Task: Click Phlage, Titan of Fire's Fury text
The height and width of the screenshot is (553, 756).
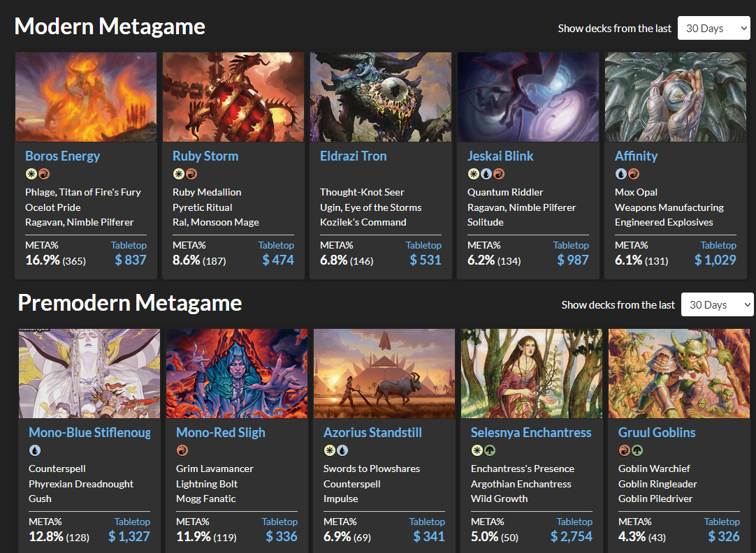Action: 83,192
